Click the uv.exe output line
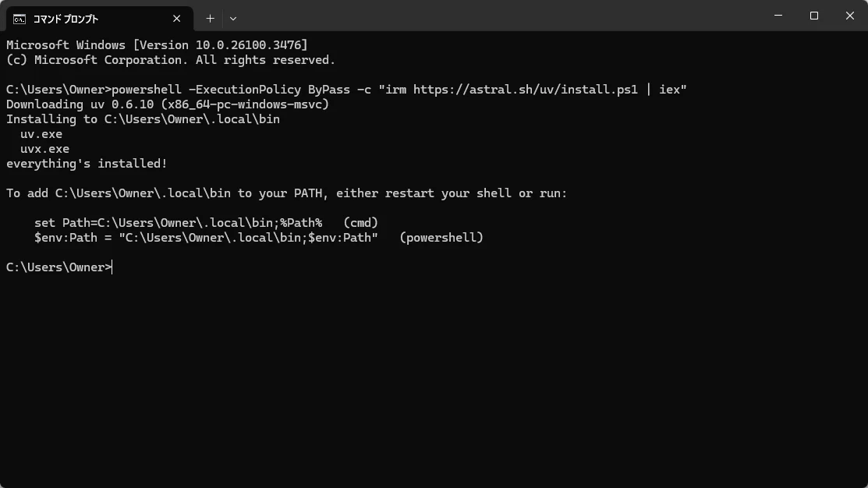Screen dimensions: 868x488 click(41, 134)
